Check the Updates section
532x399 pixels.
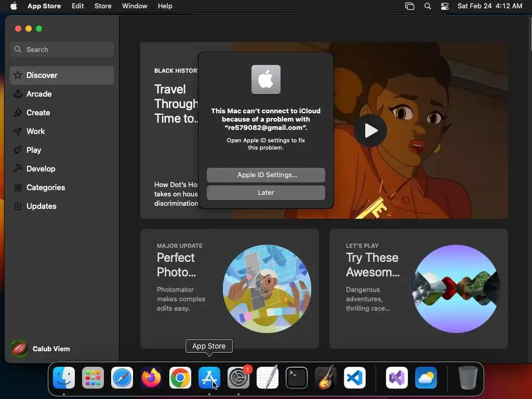click(x=62, y=206)
